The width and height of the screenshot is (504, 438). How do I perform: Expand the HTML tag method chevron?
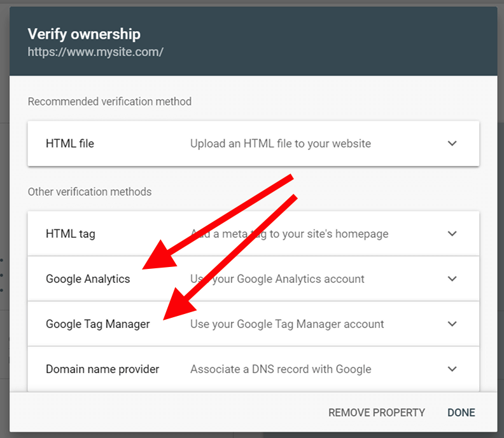(x=452, y=234)
